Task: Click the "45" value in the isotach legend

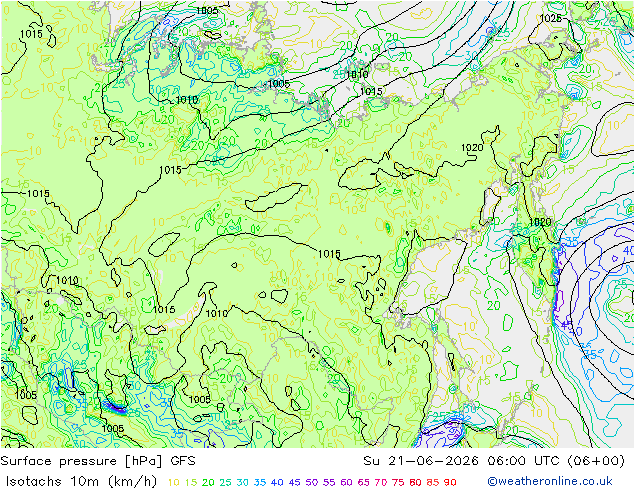Action: pos(294,482)
